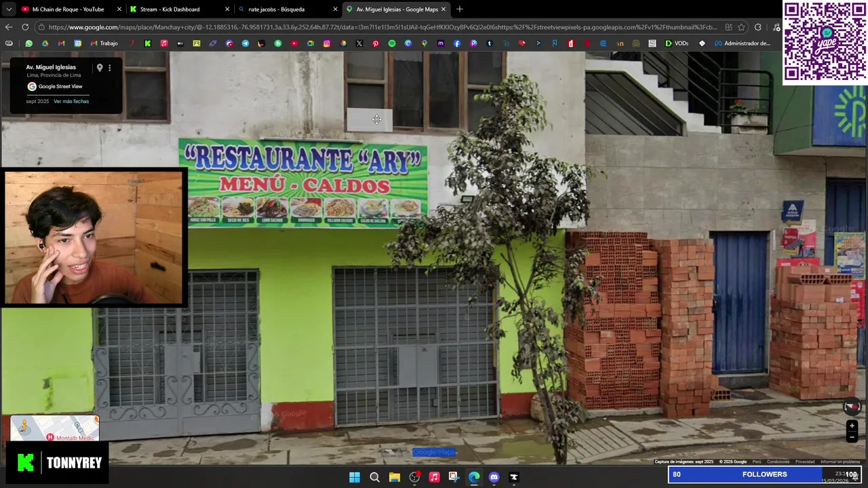
Task: Open the Pinterest bookmark
Action: [x=375, y=43]
